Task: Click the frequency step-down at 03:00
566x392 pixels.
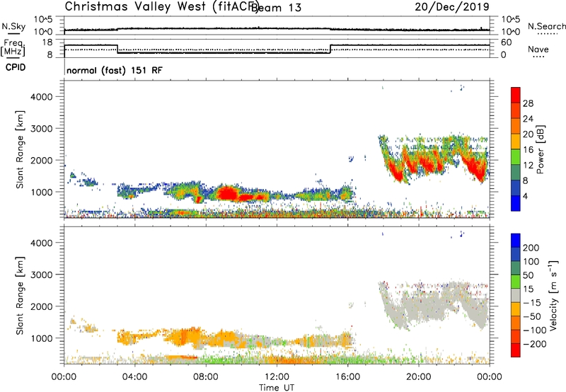Action: (x=117, y=49)
